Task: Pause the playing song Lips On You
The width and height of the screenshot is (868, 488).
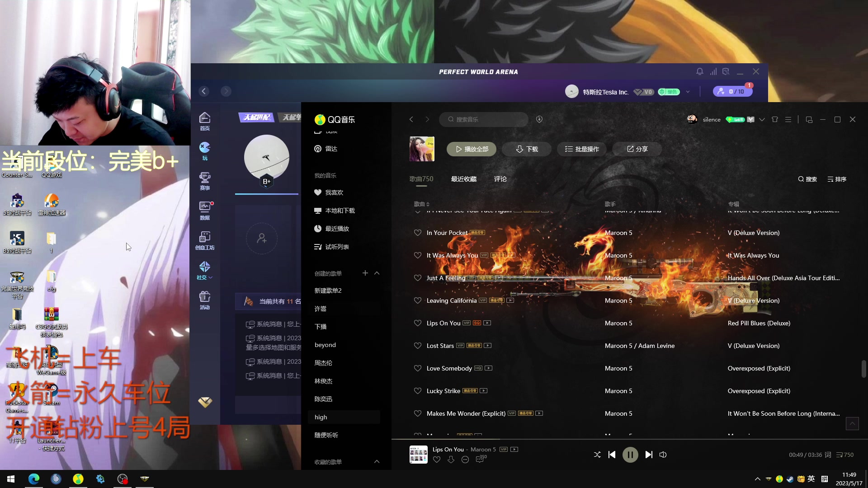Action: pos(630,455)
